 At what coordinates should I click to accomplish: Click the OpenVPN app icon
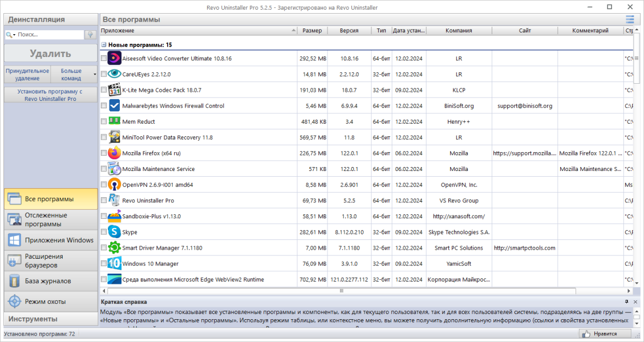114,184
